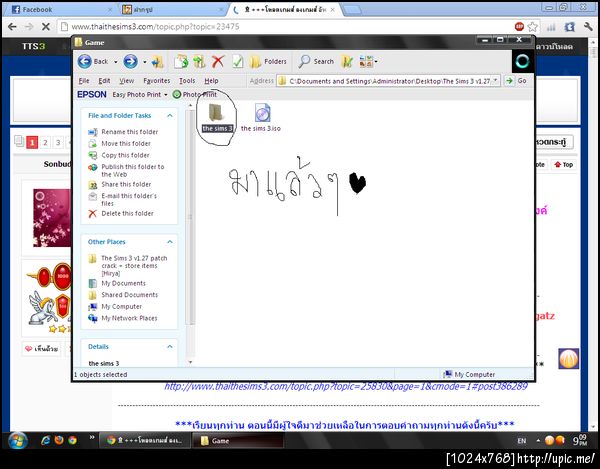Click the Undo checkmark toolbar icon
The height and width of the screenshot is (469, 600).
pyautogui.click(x=238, y=61)
